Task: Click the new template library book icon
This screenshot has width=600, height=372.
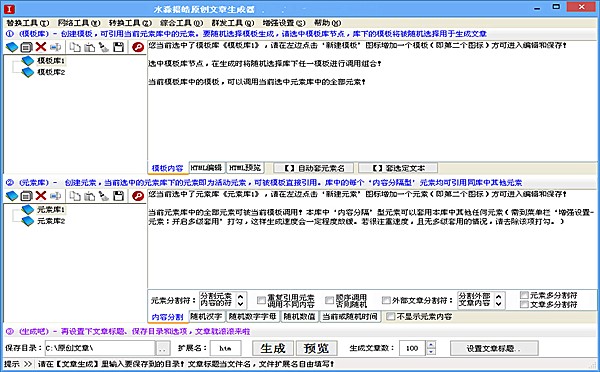Action: click(12, 47)
